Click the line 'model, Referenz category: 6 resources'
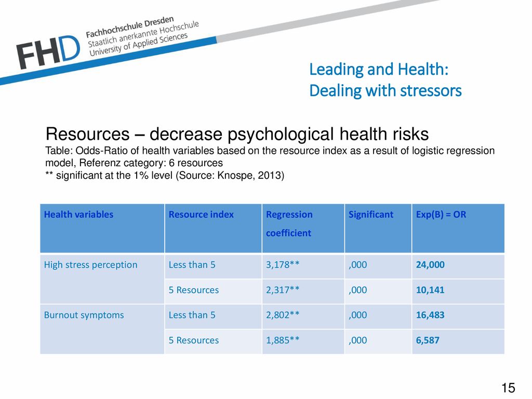The image size is (532, 399). (134, 163)
